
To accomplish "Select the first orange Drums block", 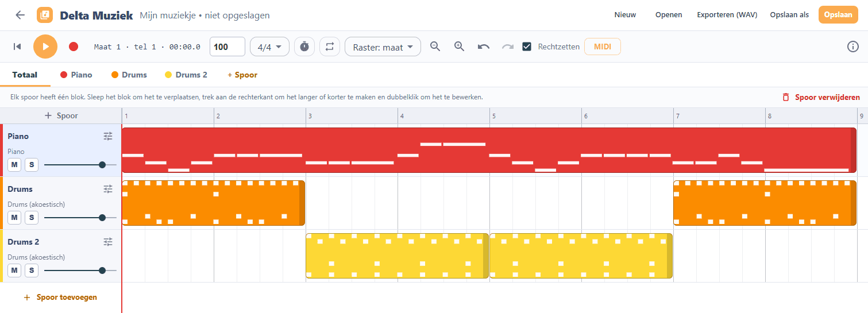I will coord(213,203).
